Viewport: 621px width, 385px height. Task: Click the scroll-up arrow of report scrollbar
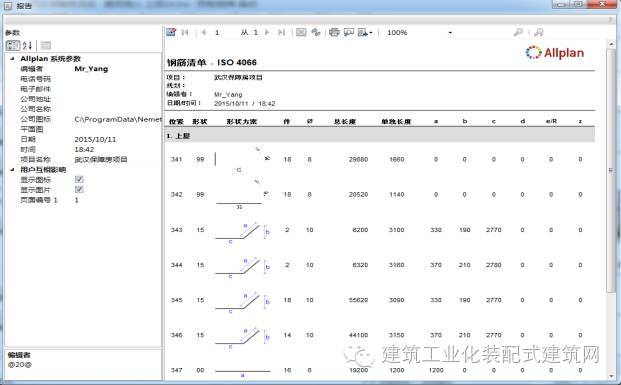[611, 43]
